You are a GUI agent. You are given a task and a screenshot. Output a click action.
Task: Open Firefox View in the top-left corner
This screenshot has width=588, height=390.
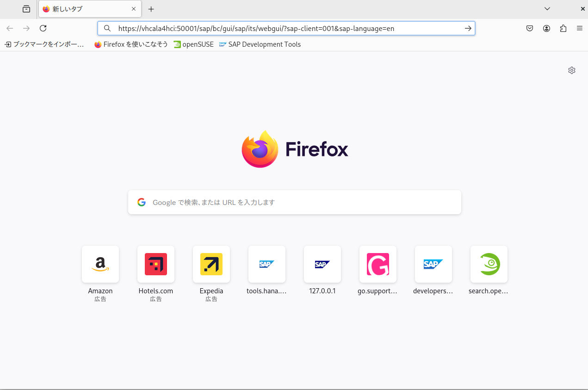coord(26,9)
